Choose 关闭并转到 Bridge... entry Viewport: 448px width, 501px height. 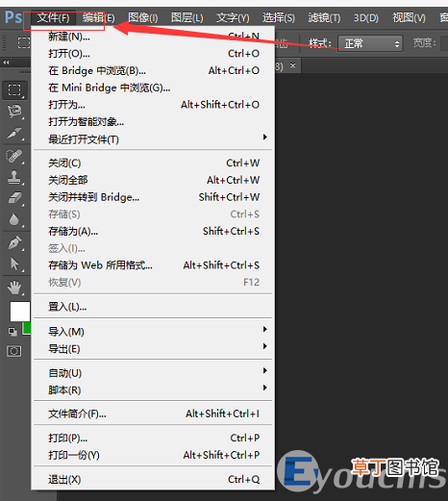tap(153, 197)
